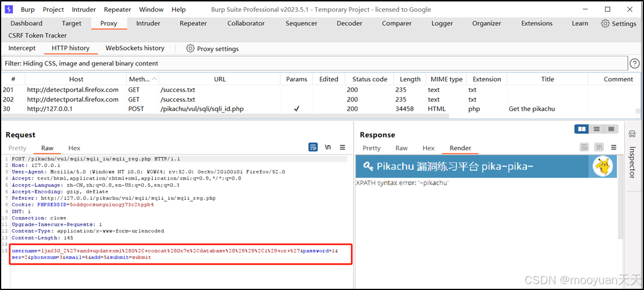Sort by the Method column header
644x290 pixels.
[x=142, y=79]
